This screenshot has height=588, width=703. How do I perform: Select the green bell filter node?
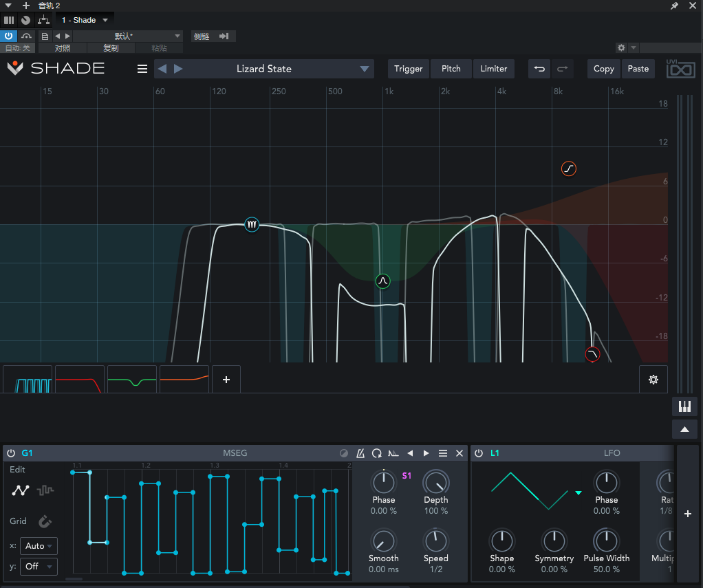point(382,281)
